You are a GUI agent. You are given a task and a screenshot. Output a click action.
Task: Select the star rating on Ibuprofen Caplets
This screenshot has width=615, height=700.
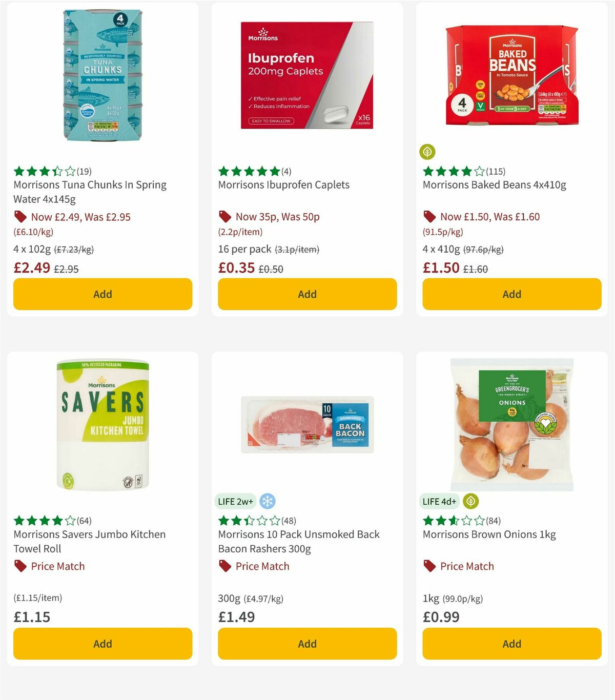pyautogui.click(x=248, y=171)
